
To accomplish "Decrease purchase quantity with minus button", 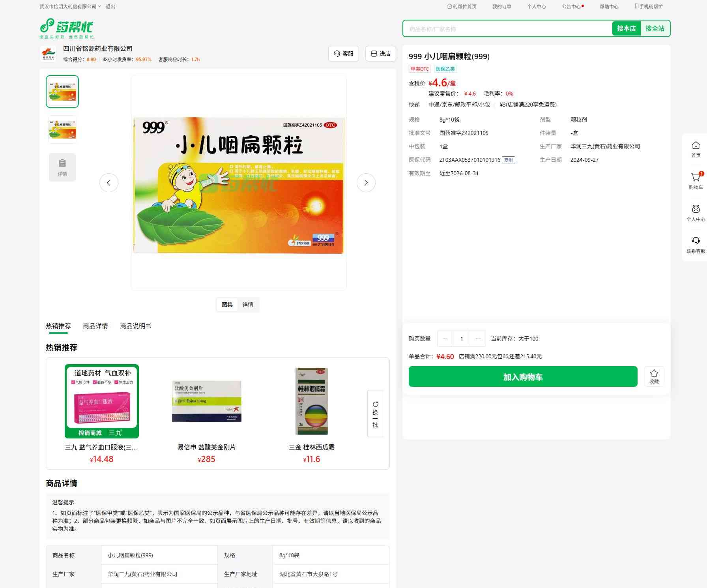I will (x=445, y=339).
